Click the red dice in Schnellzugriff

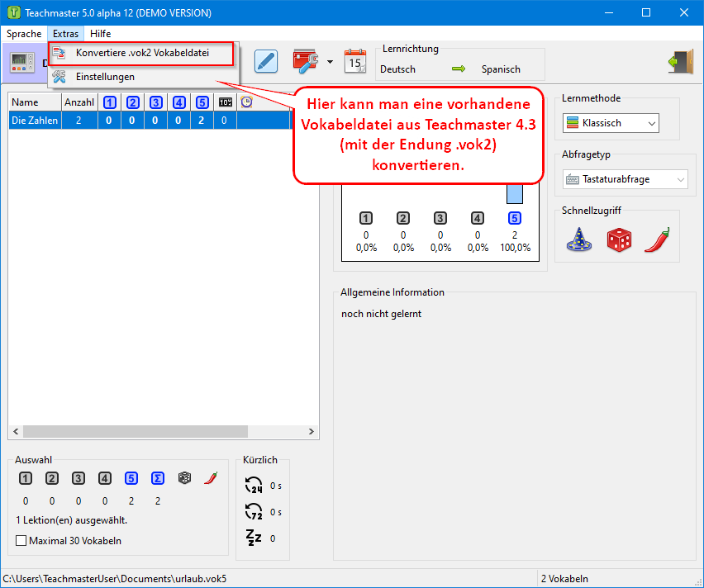coord(618,239)
